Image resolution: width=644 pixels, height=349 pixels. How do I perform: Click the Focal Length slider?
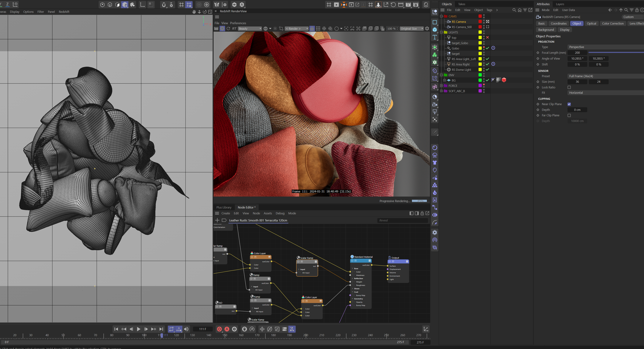click(616, 53)
